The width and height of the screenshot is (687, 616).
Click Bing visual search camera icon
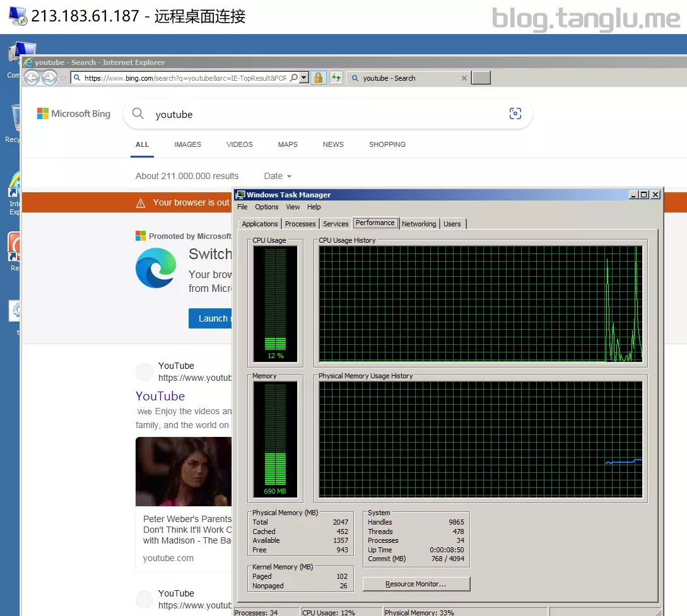515,113
